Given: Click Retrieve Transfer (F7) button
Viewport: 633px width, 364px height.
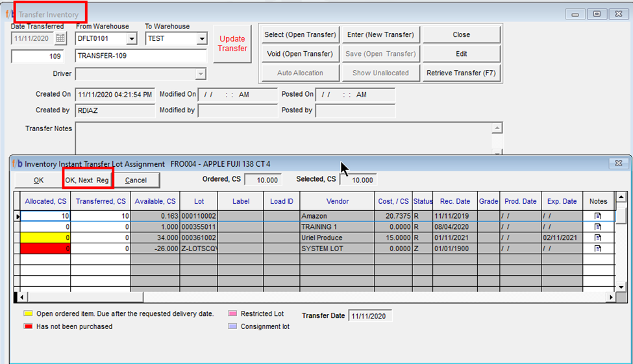Looking at the screenshot, I should click(461, 73).
